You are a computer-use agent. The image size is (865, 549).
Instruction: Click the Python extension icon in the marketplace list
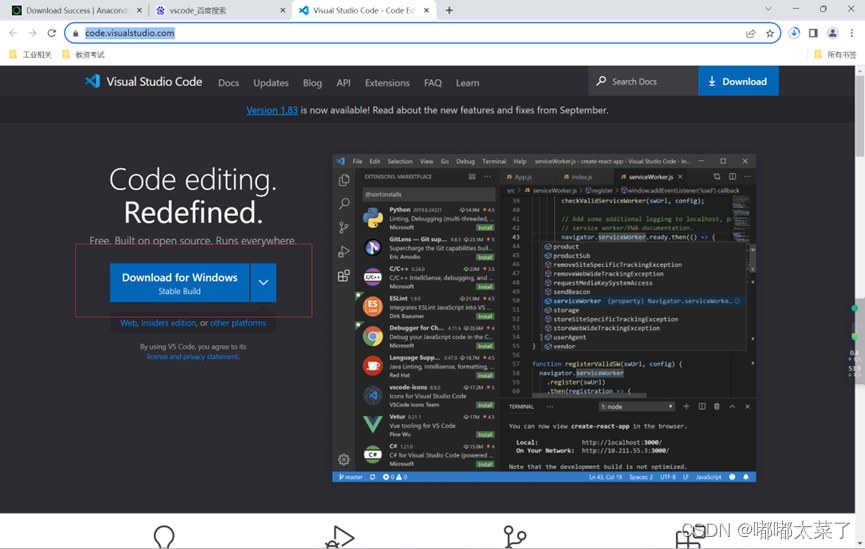point(373,218)
